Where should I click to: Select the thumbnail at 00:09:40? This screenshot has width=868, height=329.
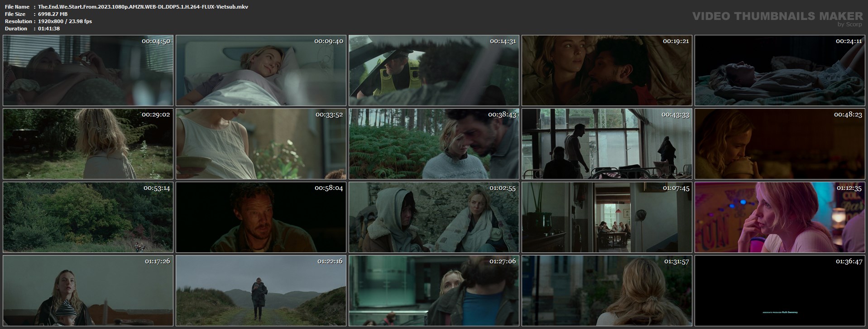point(261,70)
